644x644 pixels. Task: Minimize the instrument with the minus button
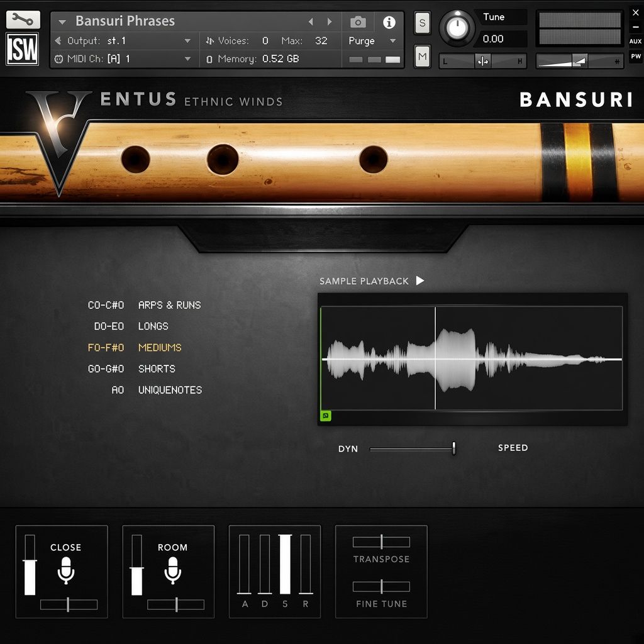tap(636, 27)
